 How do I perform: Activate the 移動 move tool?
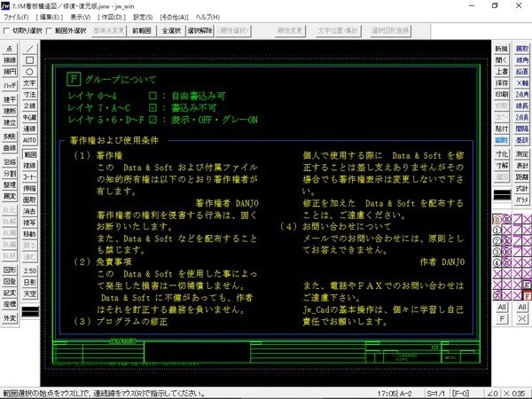pyautogui.click(x=29, y=234)
